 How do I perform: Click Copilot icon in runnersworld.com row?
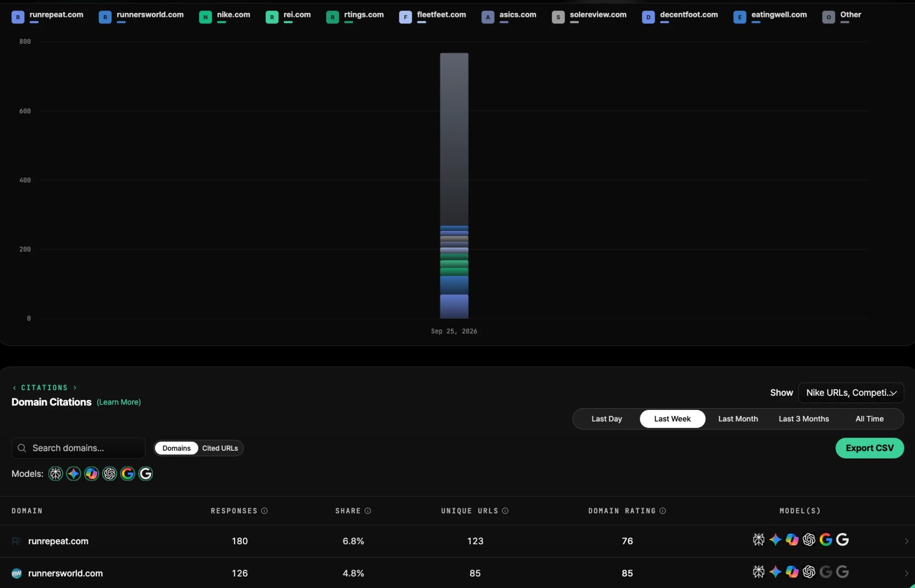pos(792,572)
